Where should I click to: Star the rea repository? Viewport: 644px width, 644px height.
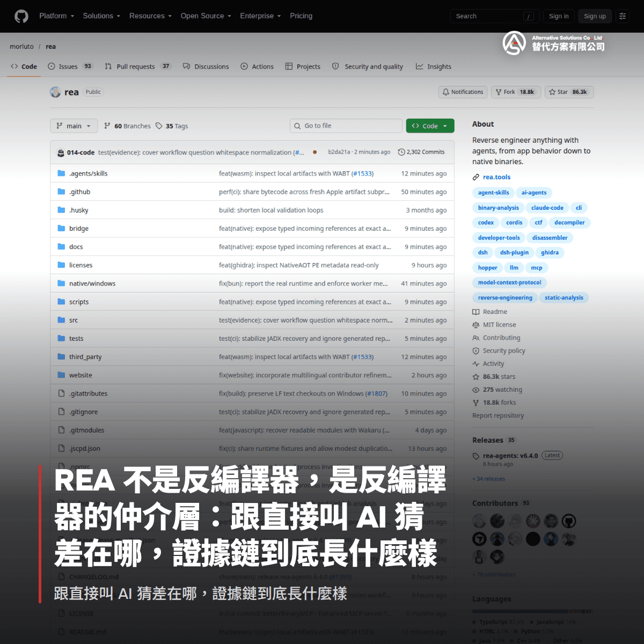[569, 92]
